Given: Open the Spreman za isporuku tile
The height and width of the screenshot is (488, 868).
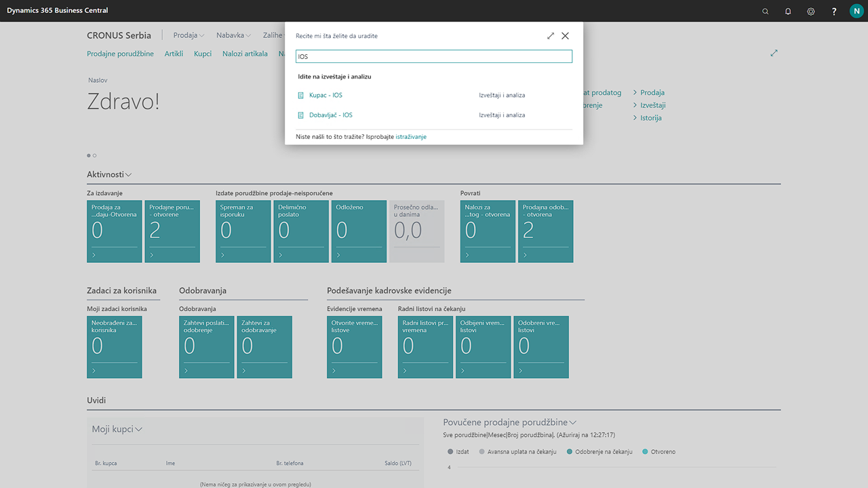Looking at the screenshot, I should pos(243,231).
